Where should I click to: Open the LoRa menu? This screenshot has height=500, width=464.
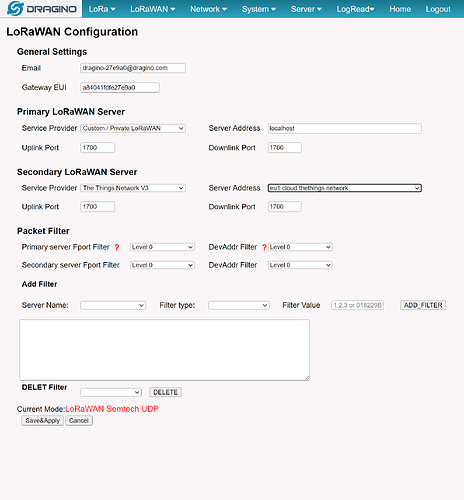point(102,9)
